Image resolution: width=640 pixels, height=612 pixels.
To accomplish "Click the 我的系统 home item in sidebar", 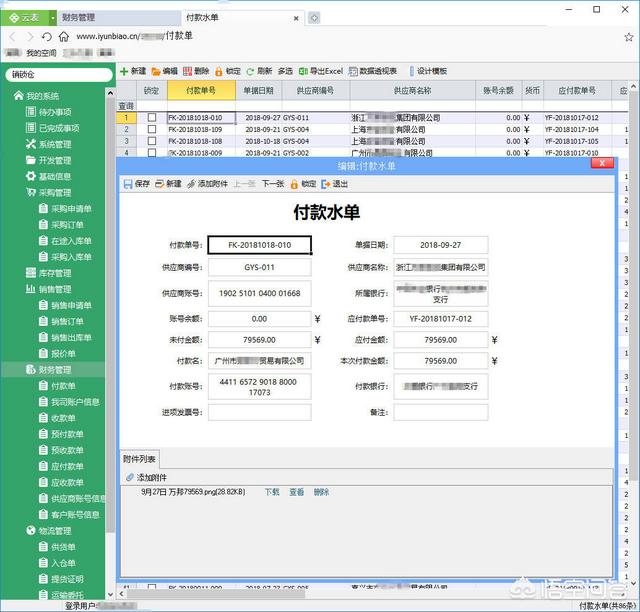I will click(36, 96).
